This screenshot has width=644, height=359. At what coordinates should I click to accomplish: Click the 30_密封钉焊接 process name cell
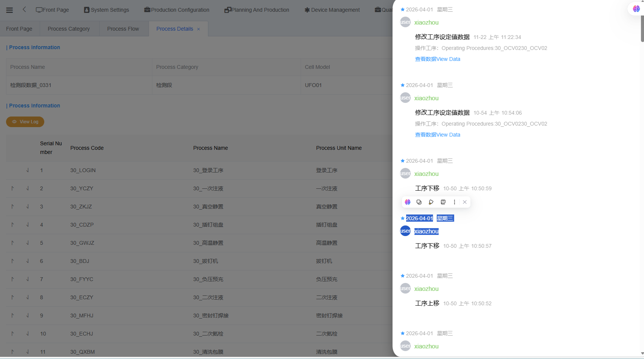[x=211, y=315]
